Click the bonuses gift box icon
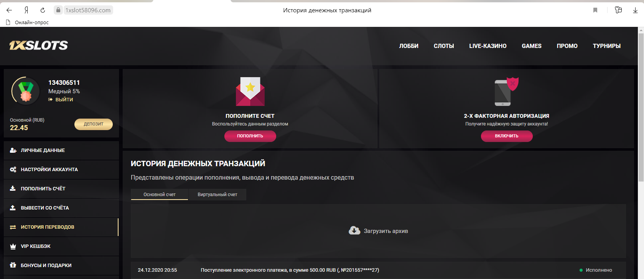644x279 pixels. click(13, 265)
